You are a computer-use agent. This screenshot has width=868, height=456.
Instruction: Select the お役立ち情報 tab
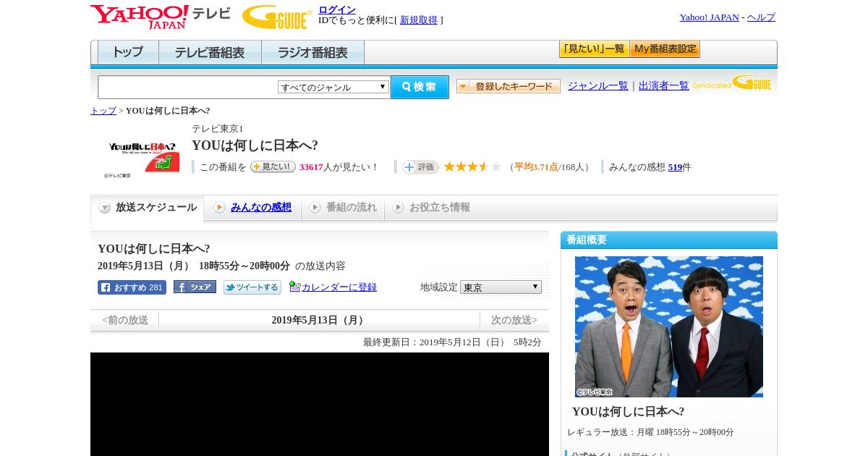[x=431, y=208]
